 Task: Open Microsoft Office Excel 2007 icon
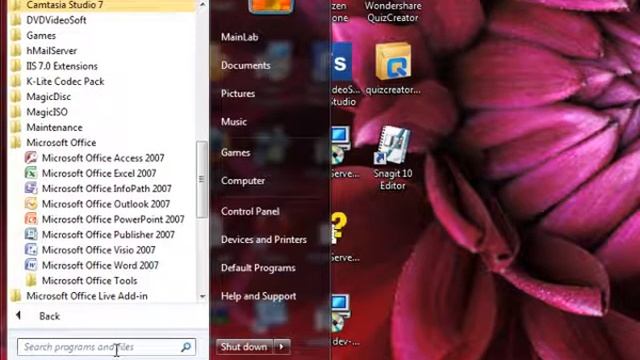(x=31, y=173)
